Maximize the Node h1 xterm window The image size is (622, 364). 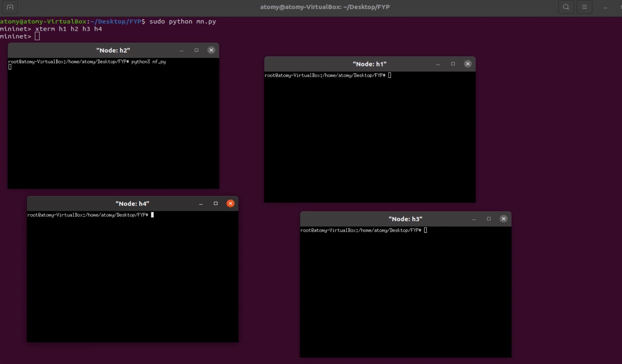click(453, 64)
